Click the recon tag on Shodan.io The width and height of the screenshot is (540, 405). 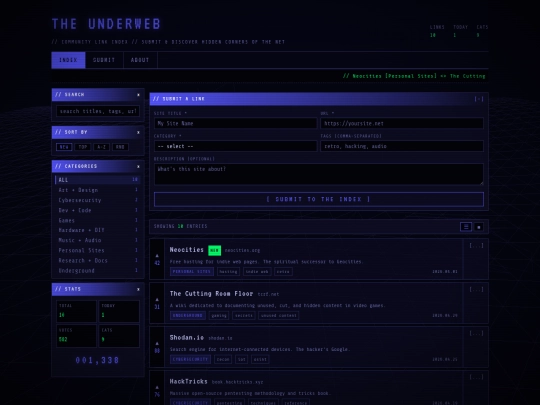[x=223, y=359]
